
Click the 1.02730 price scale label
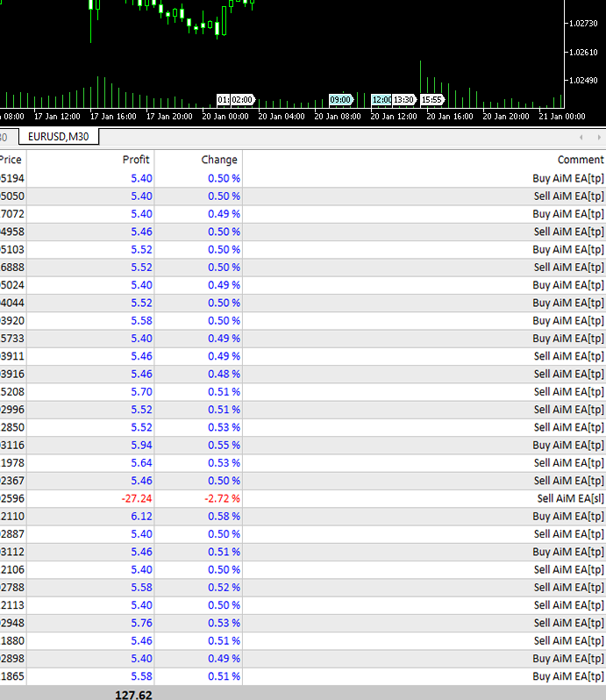coord(583,23)
